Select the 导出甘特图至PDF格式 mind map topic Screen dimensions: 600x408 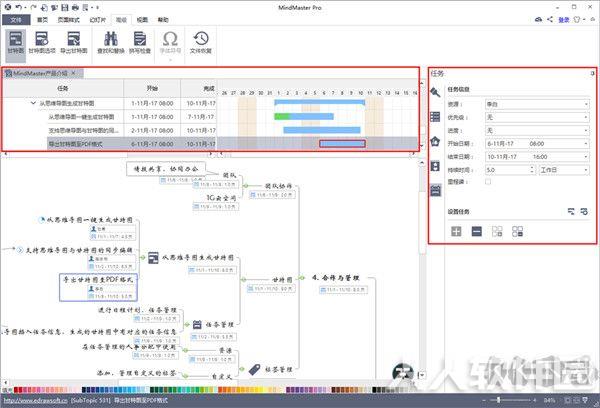click(x=98, y=287)
